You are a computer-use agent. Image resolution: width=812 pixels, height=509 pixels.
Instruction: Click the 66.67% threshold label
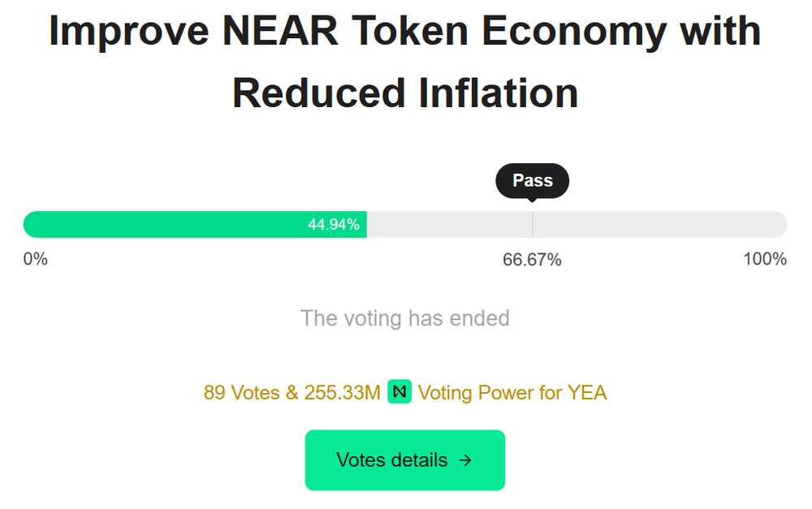pyautogui.click(x=532, y=260)
